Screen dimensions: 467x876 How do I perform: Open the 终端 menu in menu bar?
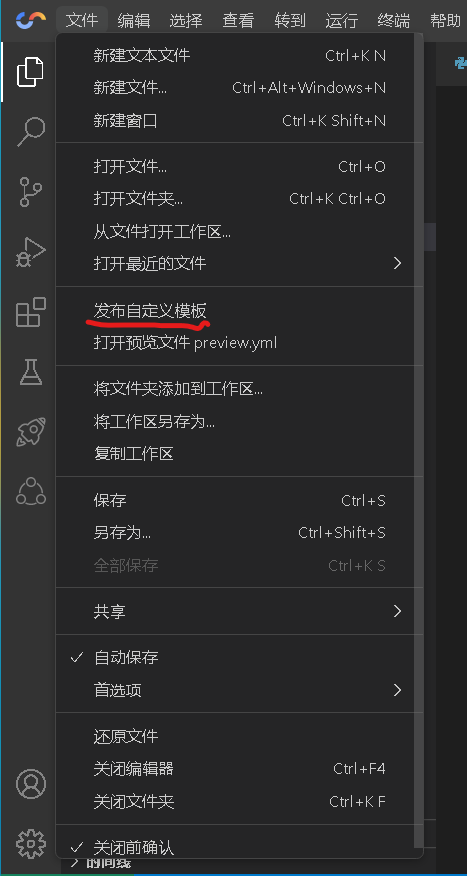pos(393,21)
